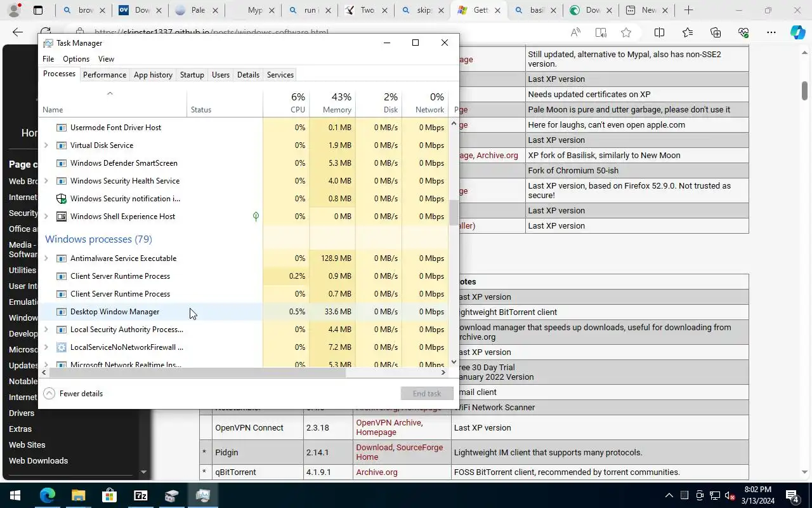Click End task button
The width and height of the screenshot is (812, 508).
[427, 394]
